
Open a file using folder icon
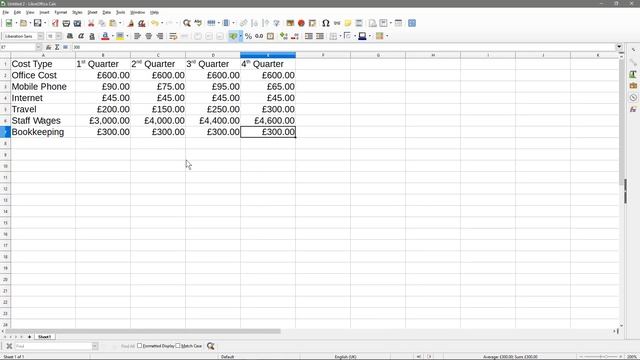tap(23, 23)
